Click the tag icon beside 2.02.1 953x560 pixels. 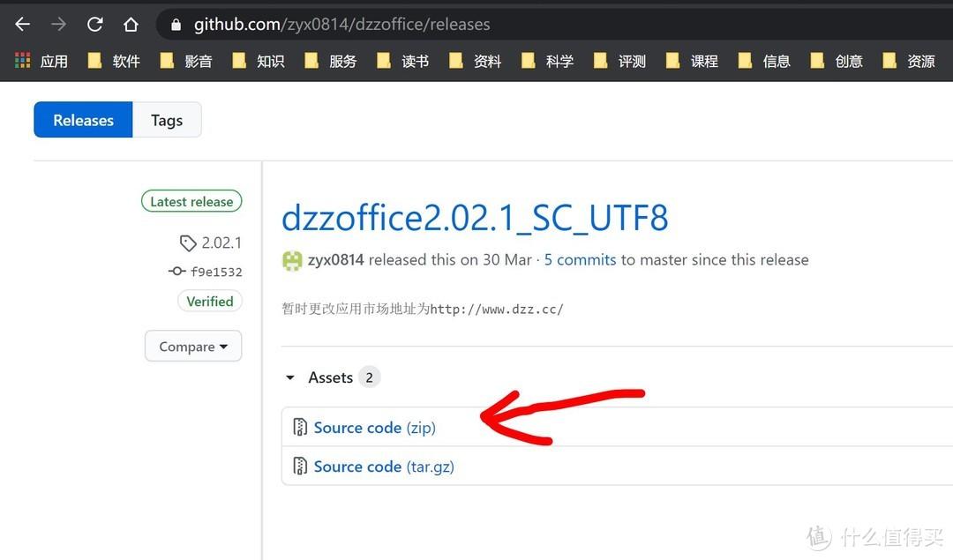[x=188, y=243]
